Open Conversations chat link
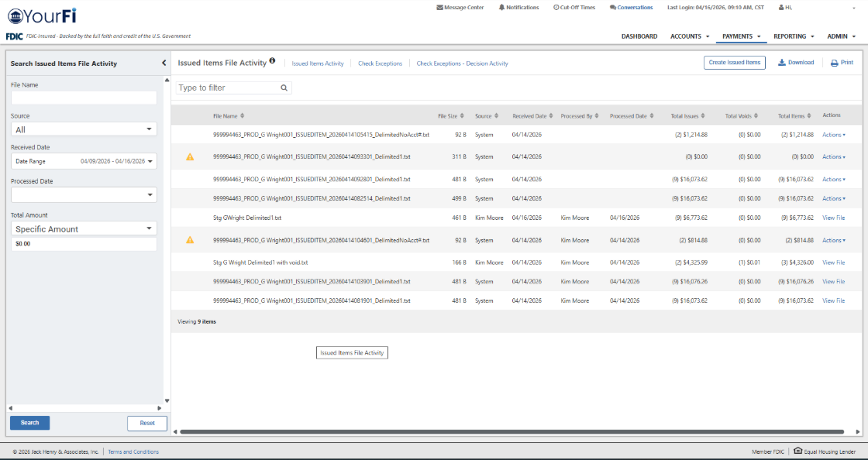This screenshot has height=460, width=868. click(x=631, y=8)
